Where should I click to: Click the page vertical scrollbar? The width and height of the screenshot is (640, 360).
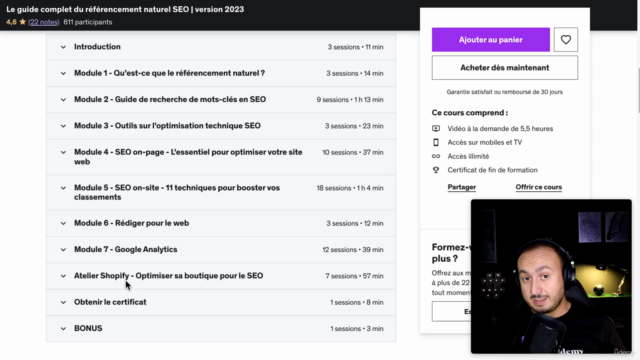(638, 90)
